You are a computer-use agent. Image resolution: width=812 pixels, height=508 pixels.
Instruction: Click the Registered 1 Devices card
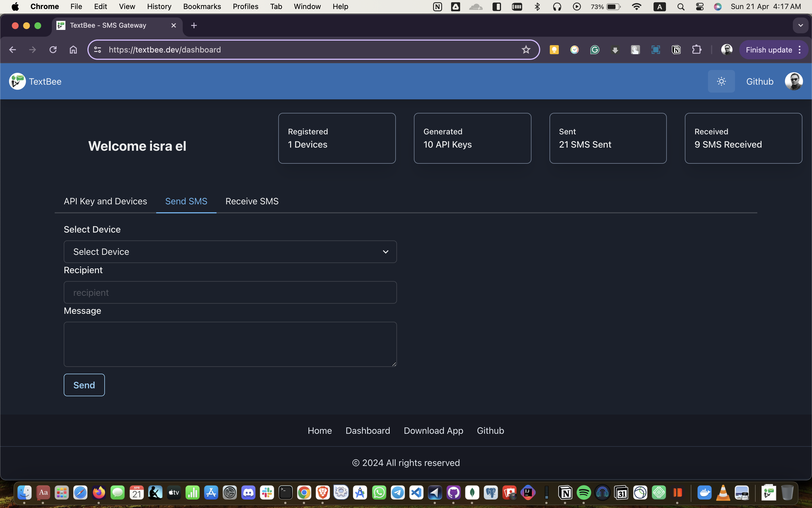click(x=337, y=138)
